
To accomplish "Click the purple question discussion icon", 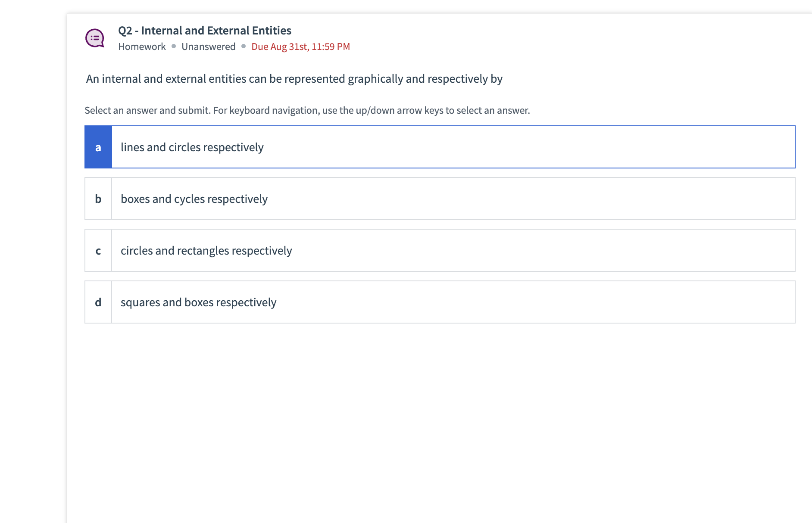I will [x=95, y=38].
